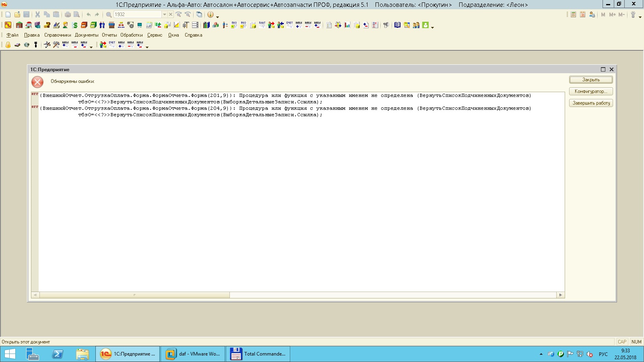
Task: Click the red-yellow ARM icon
Action: pyautogui.click(x=8, y=25)
